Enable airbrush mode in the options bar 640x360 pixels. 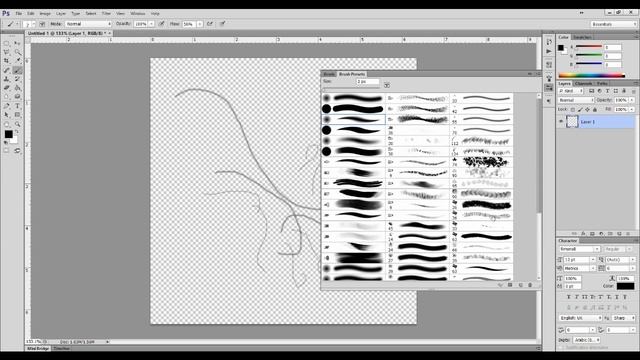click(x=210, y=24)
